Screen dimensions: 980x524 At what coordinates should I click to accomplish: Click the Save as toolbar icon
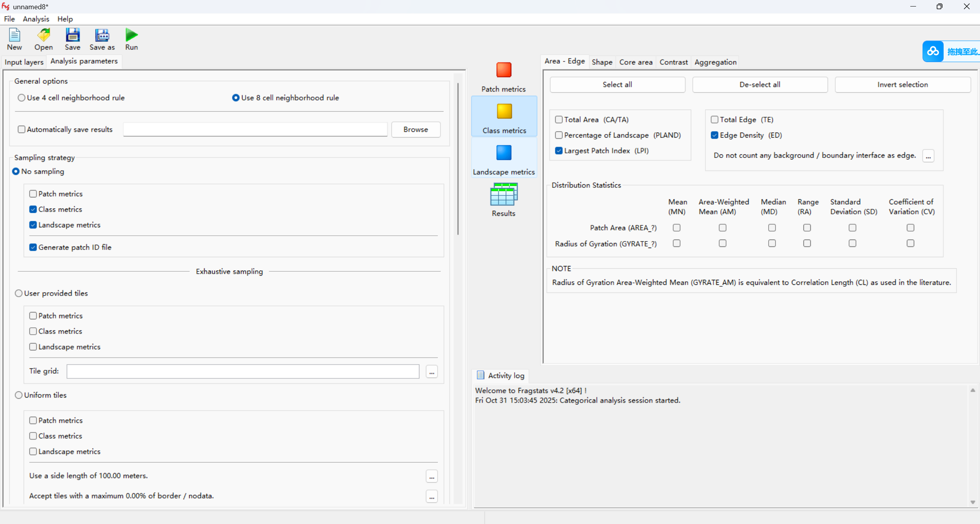[x=102, y=35]
